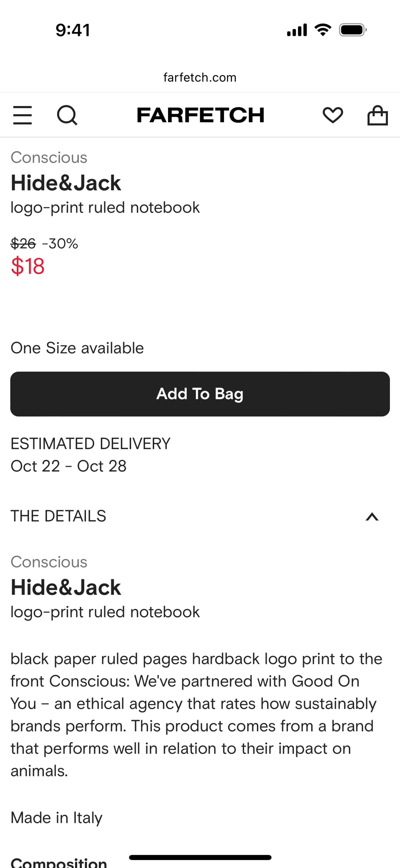The image size is (400, 868).
Task: Tap the FARFETCH logo
Action: [x=200, y=115]
